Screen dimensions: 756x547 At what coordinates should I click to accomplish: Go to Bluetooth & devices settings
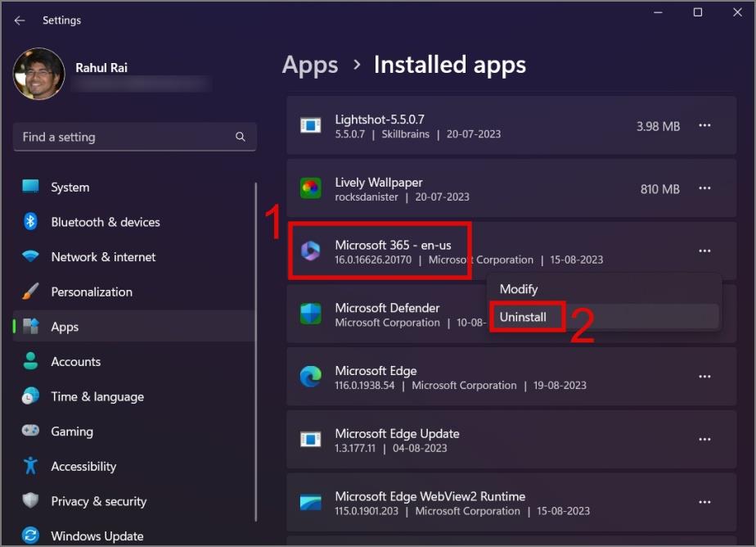134,222
